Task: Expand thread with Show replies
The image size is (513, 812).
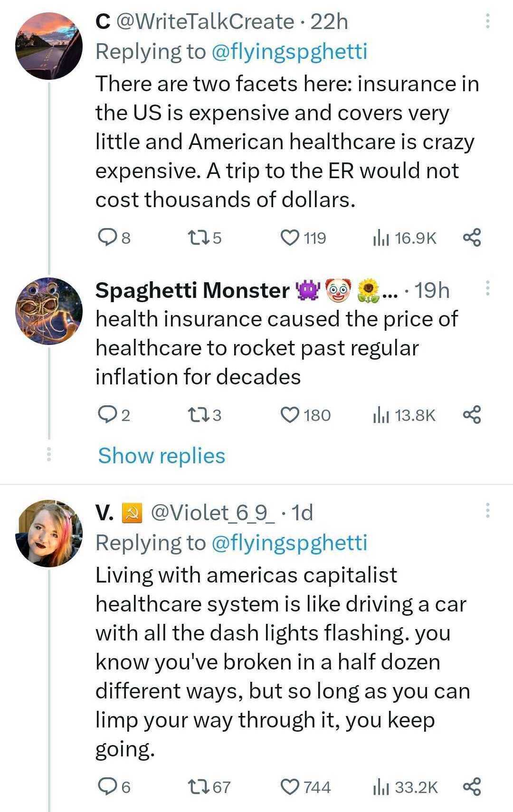Action: pyautogui.click(x=161, y=455)
